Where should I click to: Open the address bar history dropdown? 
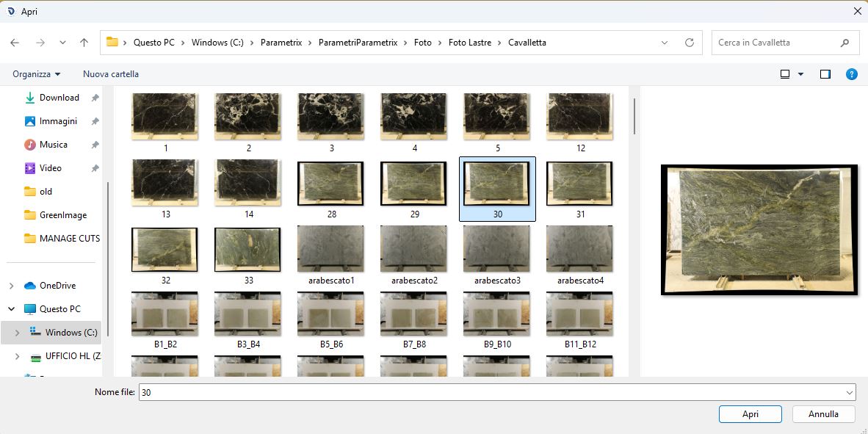665,43
